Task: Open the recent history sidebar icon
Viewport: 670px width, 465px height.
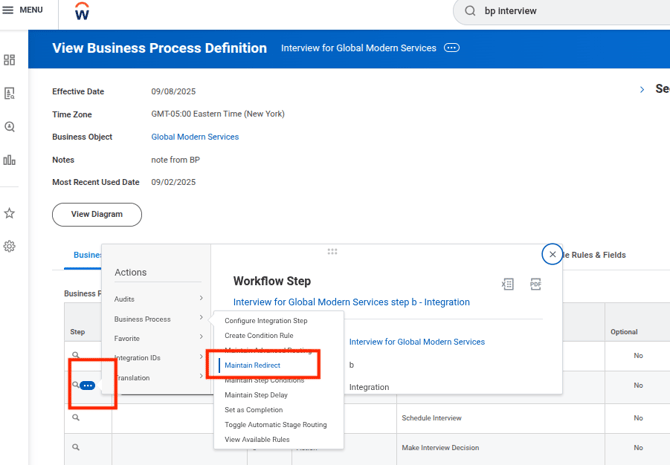Action: pos(9,127)
